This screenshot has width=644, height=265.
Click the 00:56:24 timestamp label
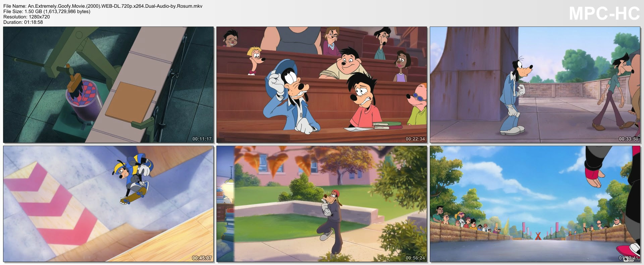(x=415, y=258)
